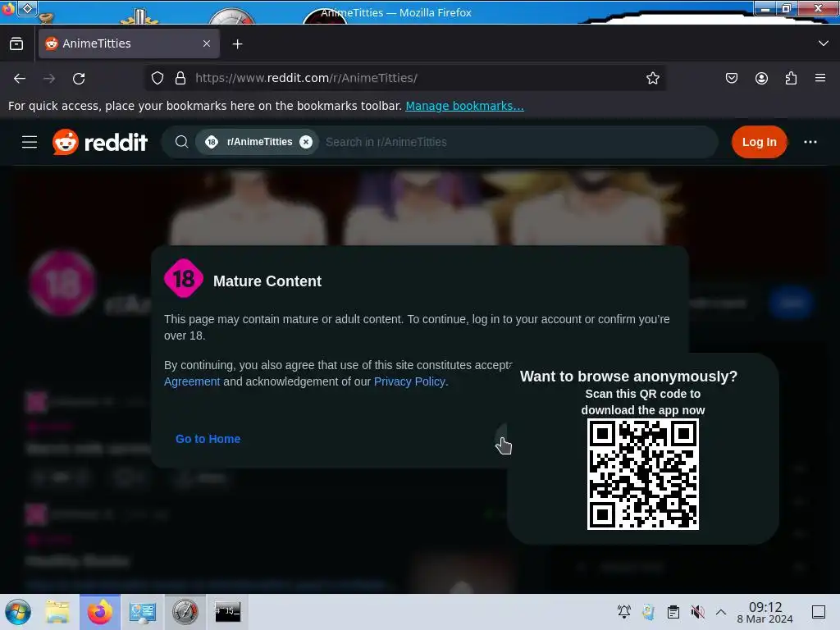
Task: Open the Privacy Policy link
Action: [x=409, y=381]
